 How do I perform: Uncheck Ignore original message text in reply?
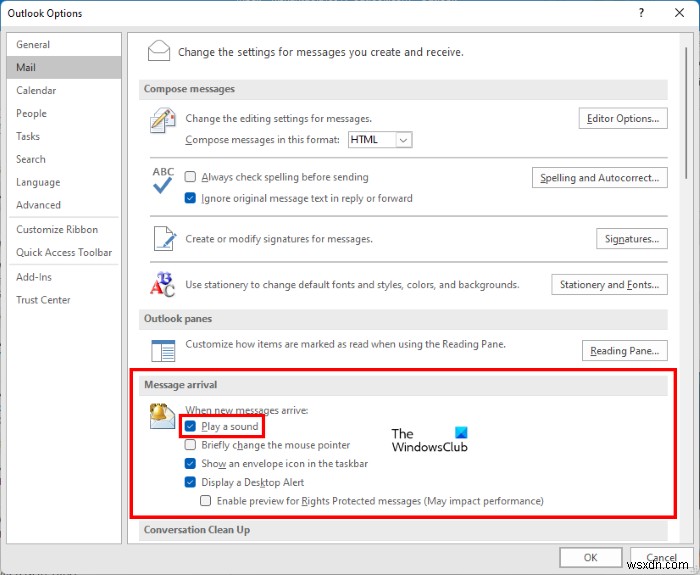[190, 198]
